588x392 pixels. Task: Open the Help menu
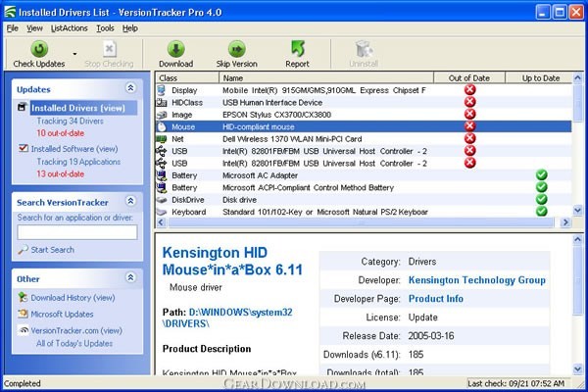pyautogui.click(x=130, y=28)
